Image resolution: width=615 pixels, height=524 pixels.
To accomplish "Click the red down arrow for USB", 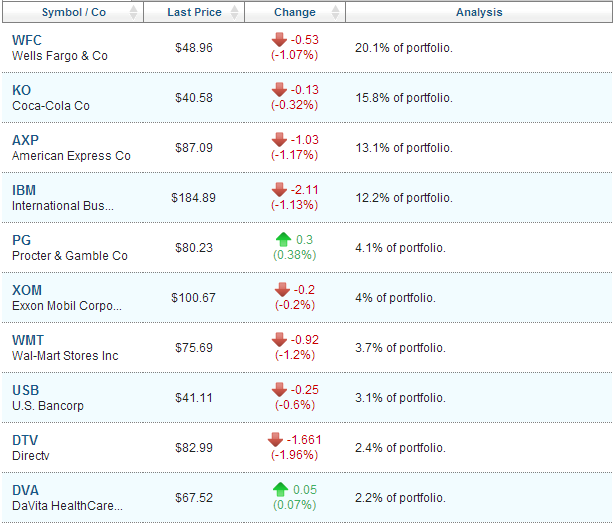I will click(279, 389).
